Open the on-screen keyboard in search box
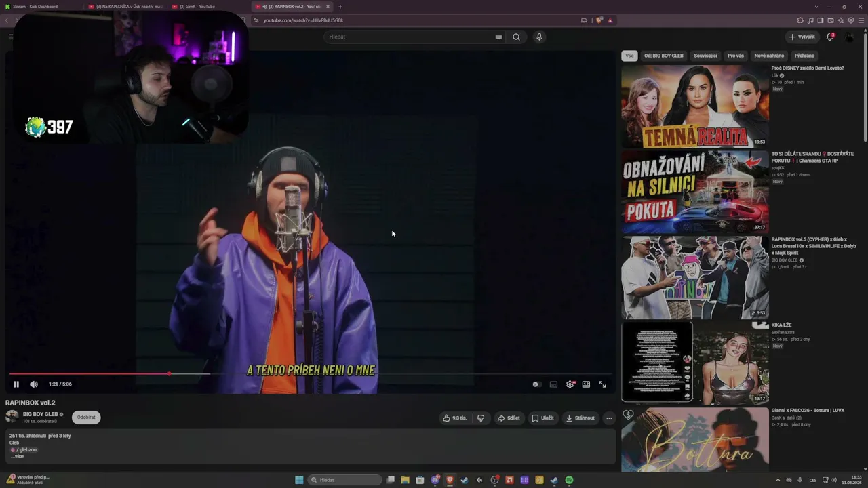This screenshot has height=488, width=868. 499,37
